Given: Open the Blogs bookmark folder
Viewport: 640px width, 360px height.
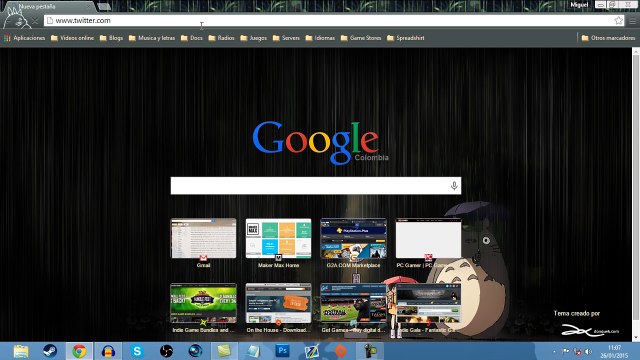Looking at the screenshot, I should 111,38.
